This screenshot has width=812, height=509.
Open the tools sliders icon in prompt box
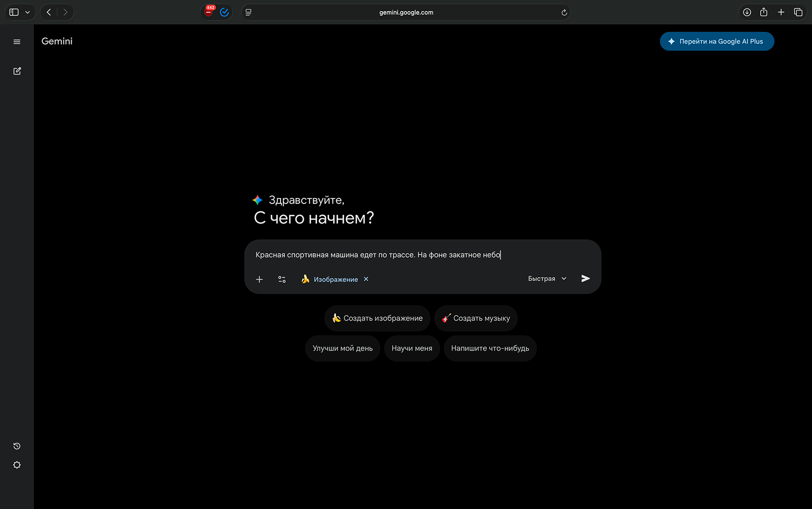pyautogui.click(x=282, y=279)
